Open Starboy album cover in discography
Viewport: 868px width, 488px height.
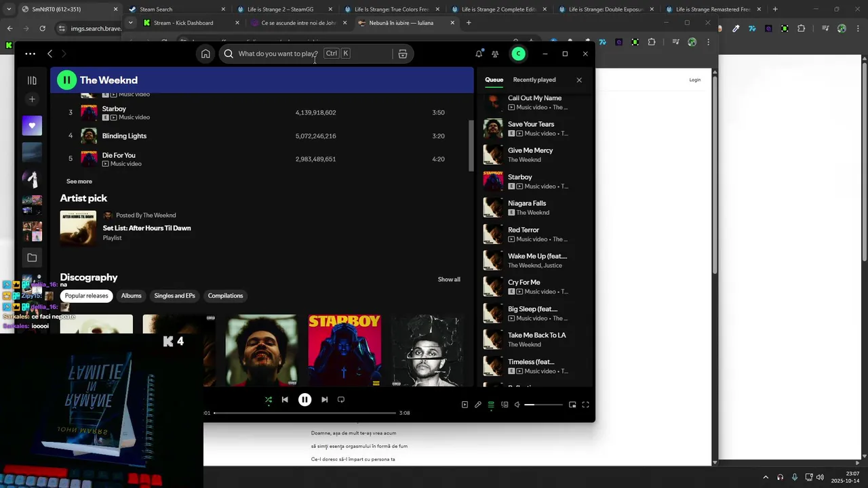pyautogui.click(x=344, y=350)
